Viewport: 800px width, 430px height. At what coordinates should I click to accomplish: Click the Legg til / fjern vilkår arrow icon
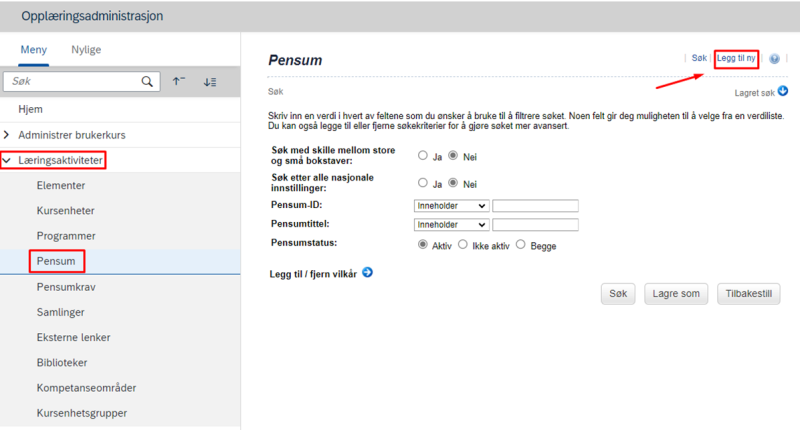(x=367, y=272)
